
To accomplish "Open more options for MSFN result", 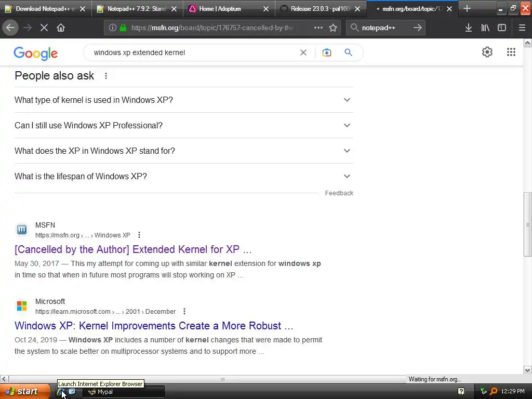I will click(139, 235).
